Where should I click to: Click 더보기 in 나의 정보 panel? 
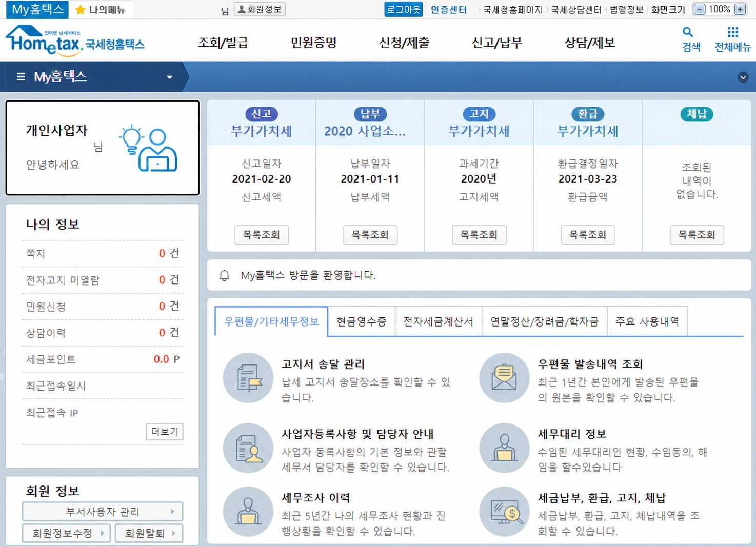[x=165, y=432]
